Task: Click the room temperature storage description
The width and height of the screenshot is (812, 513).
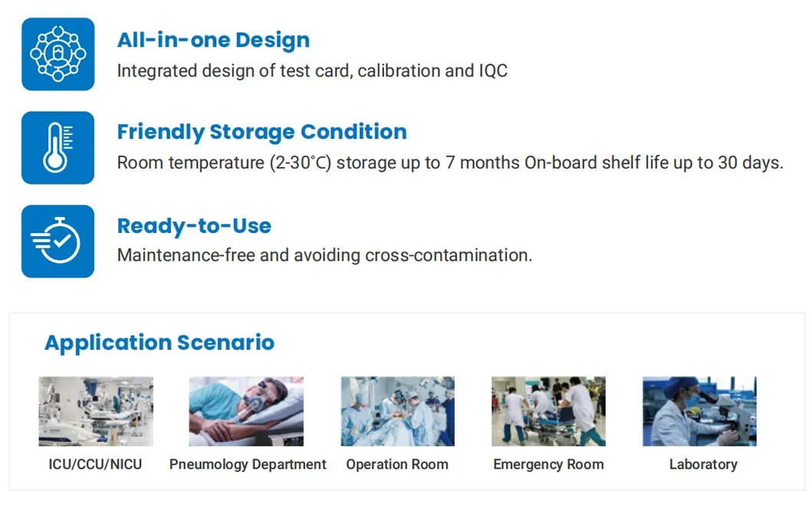Action: click(x=449, y=163)
